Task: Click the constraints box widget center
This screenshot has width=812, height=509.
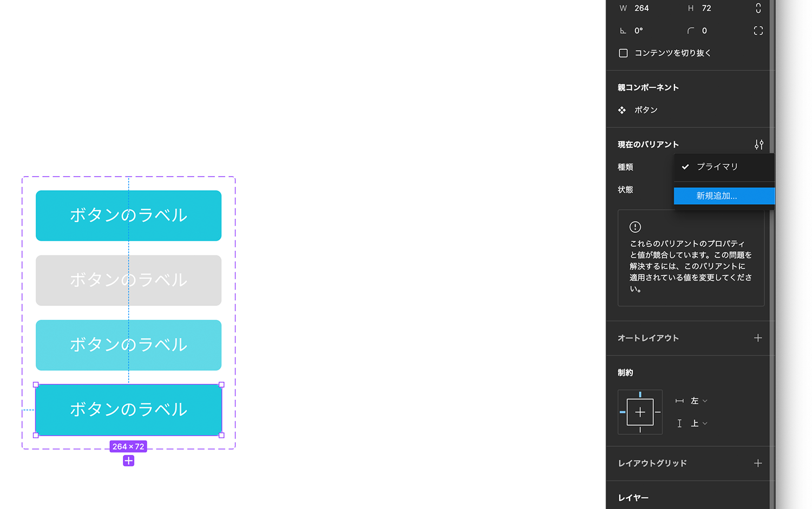Action: click(x=640, y=412)
